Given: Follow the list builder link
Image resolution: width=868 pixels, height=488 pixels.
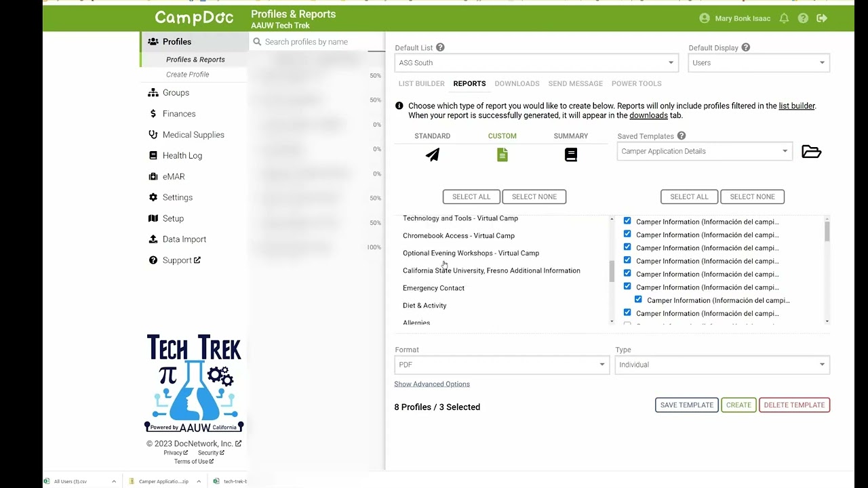Looking at the screenshot, I should point(797,106).
